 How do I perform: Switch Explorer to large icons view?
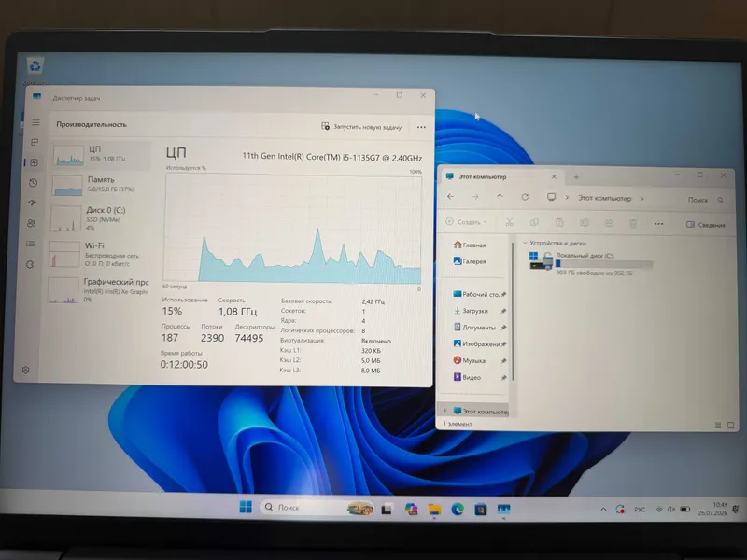coord(730,426)
